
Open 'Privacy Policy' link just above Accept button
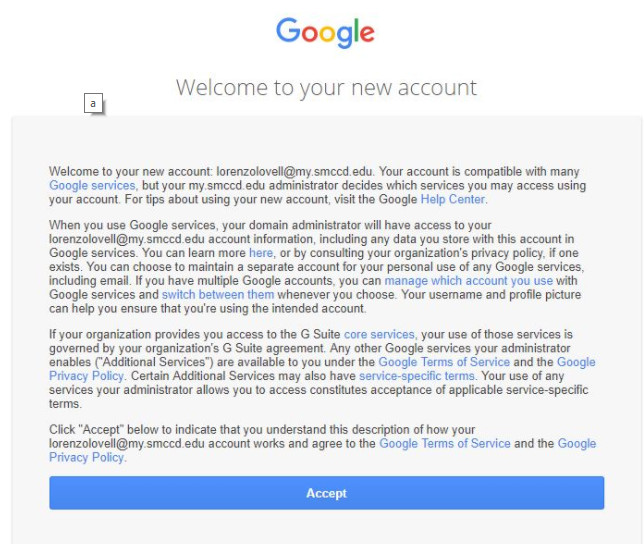[86, 457]
